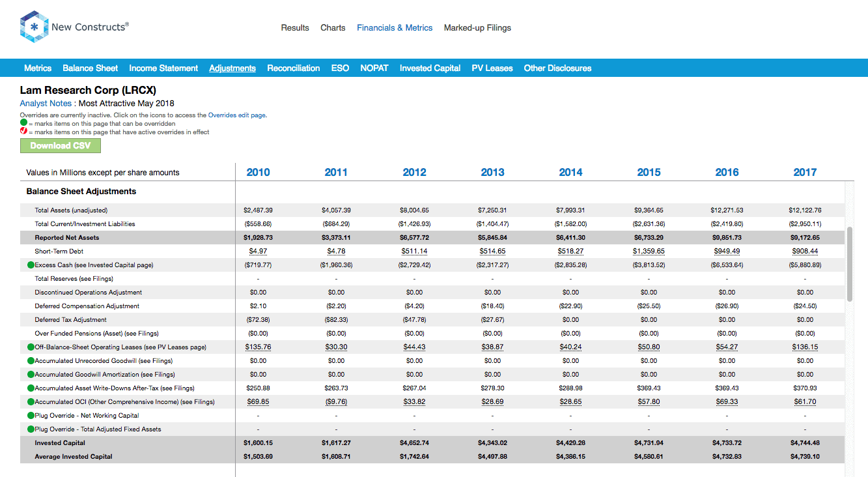Viewport: 868px width, 477px height.
Task: Click the Download CSV button
Action: 61,145
